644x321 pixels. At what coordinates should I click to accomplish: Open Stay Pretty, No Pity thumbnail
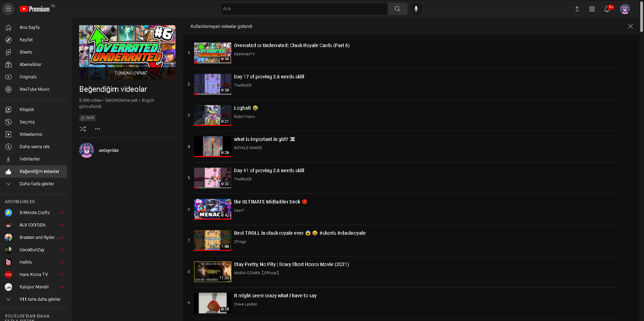click(x=213, y=272)
